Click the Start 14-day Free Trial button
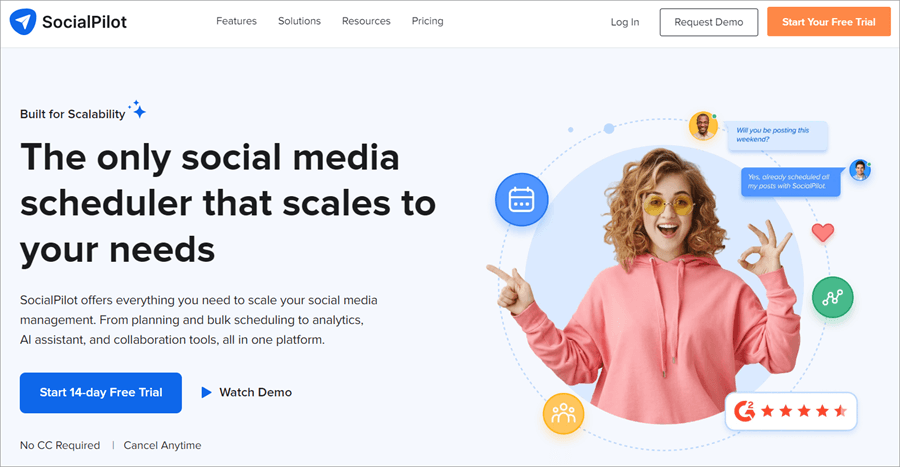Viewport: 900px width, 467px height. [x=101, y=393]
